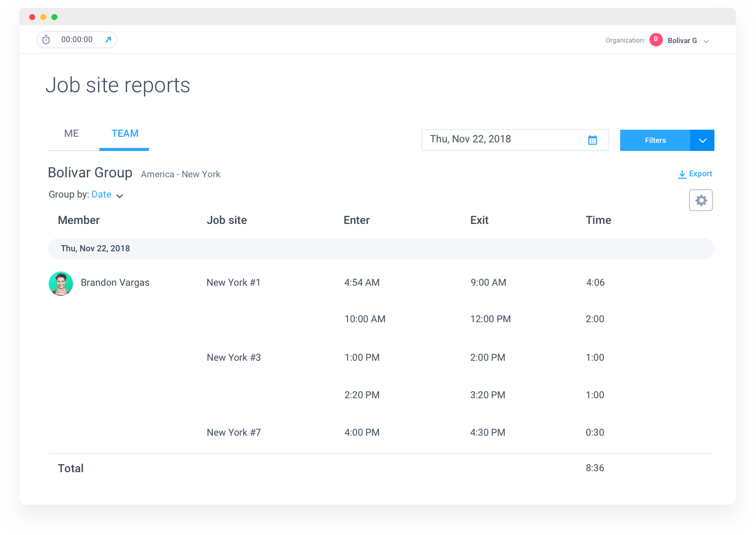The height and width of the screenshot is (535, 756).
Task: Click the blue Date group-by link
Action: (x=101, y=195)
